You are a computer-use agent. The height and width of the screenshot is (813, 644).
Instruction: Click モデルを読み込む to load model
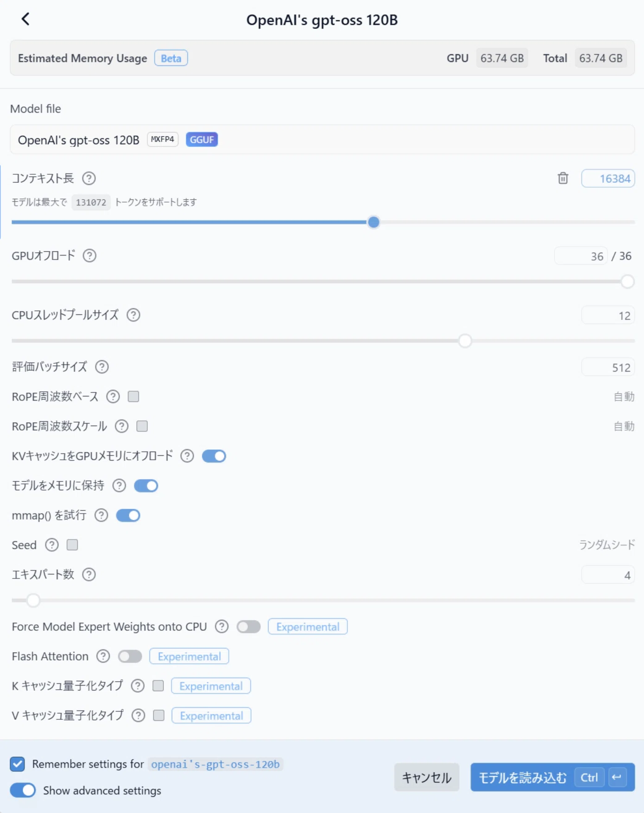click(553, 777)
